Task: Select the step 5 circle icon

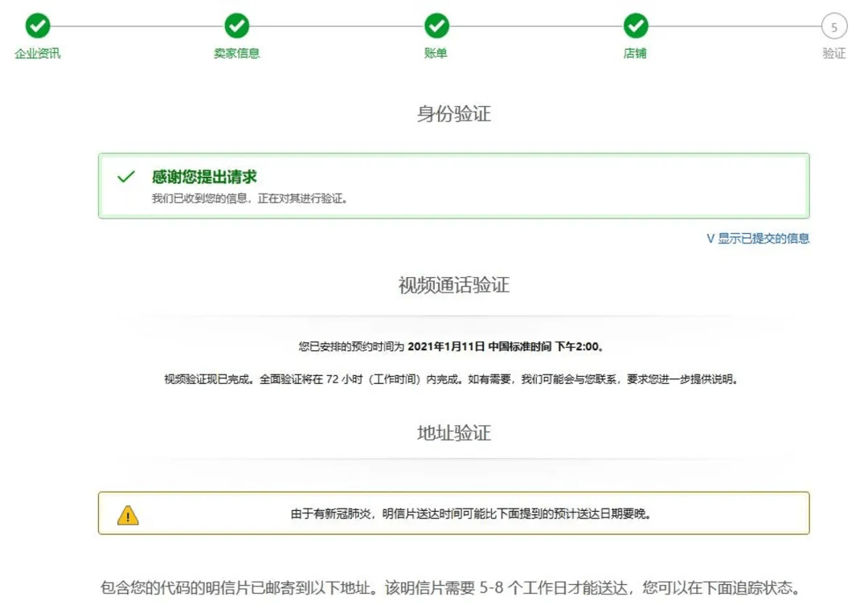Action: click(833, 27)
